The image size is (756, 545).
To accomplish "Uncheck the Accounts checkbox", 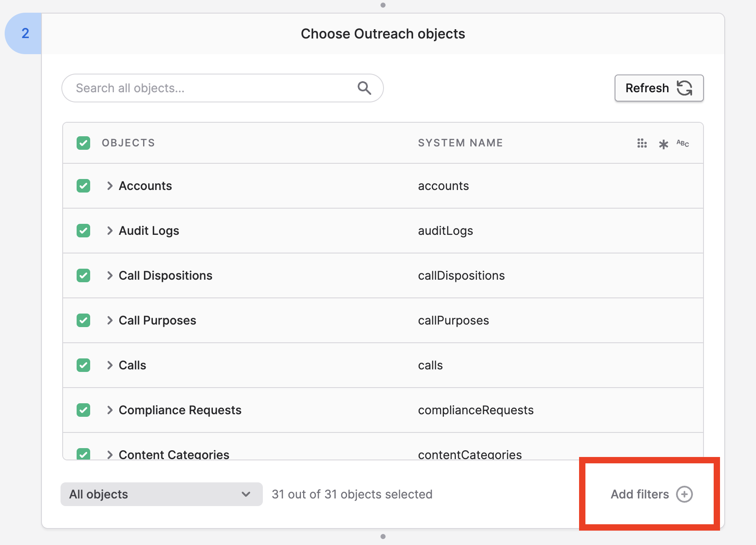I will coord(83,186).
